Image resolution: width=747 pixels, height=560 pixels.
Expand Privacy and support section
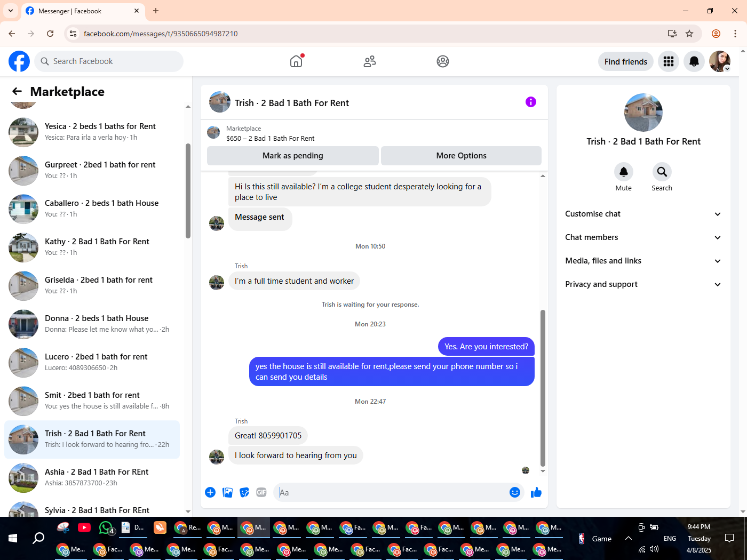(643, 284)
